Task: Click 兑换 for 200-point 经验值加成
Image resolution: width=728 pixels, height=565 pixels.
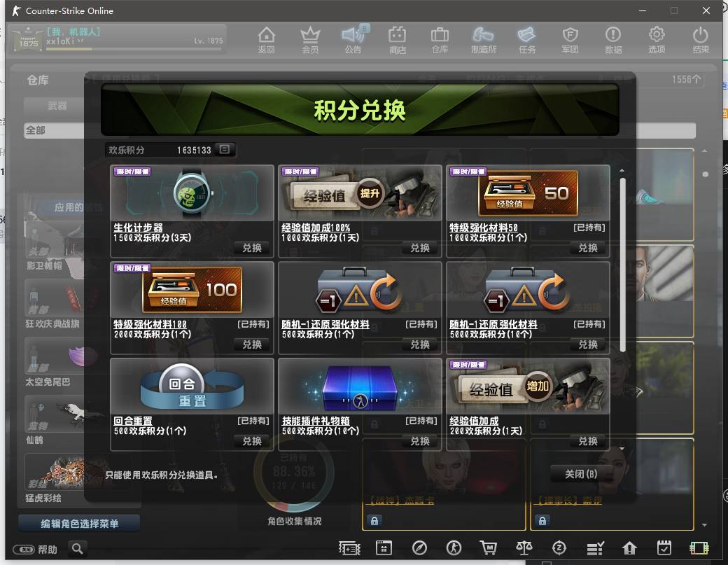Action: pyautogui.click(x=588, y=441)
